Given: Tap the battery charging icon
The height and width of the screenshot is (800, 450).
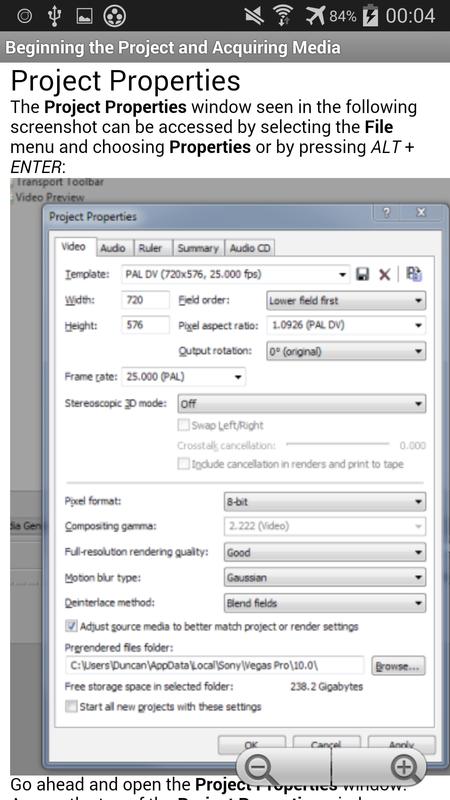Looking at the screenshot, I should (369, 16).
